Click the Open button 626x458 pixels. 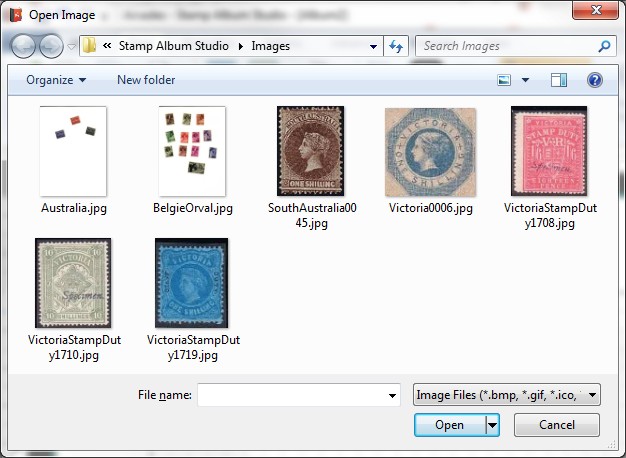pyautogui.click(x=450, y=425)
